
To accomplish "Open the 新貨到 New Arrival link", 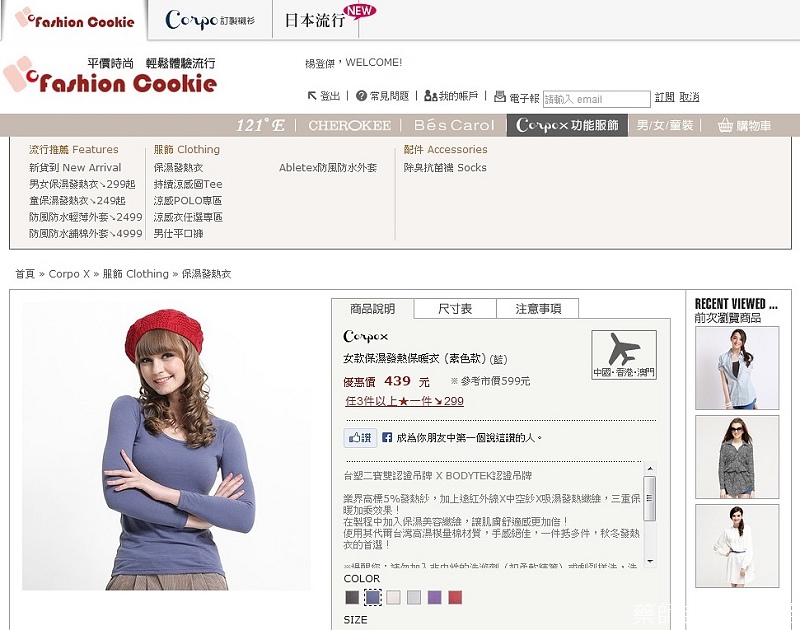I will click(75, 167).
